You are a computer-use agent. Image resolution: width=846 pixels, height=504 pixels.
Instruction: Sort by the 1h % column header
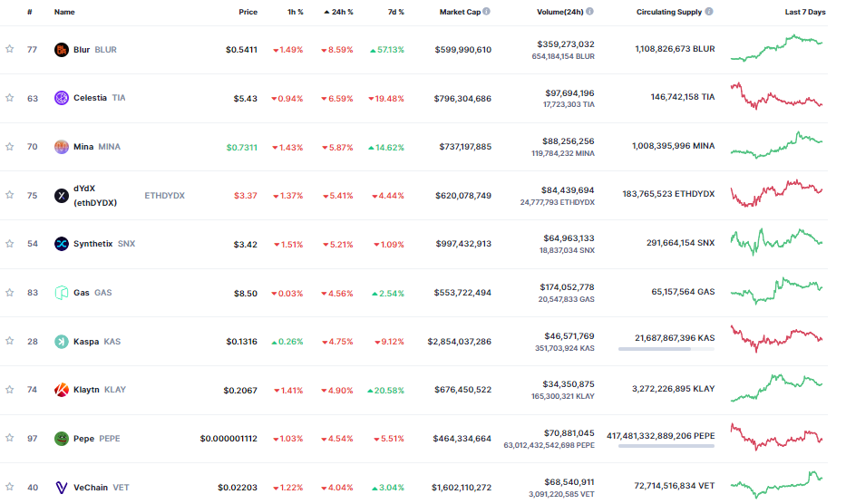click(x=295, y=12)
